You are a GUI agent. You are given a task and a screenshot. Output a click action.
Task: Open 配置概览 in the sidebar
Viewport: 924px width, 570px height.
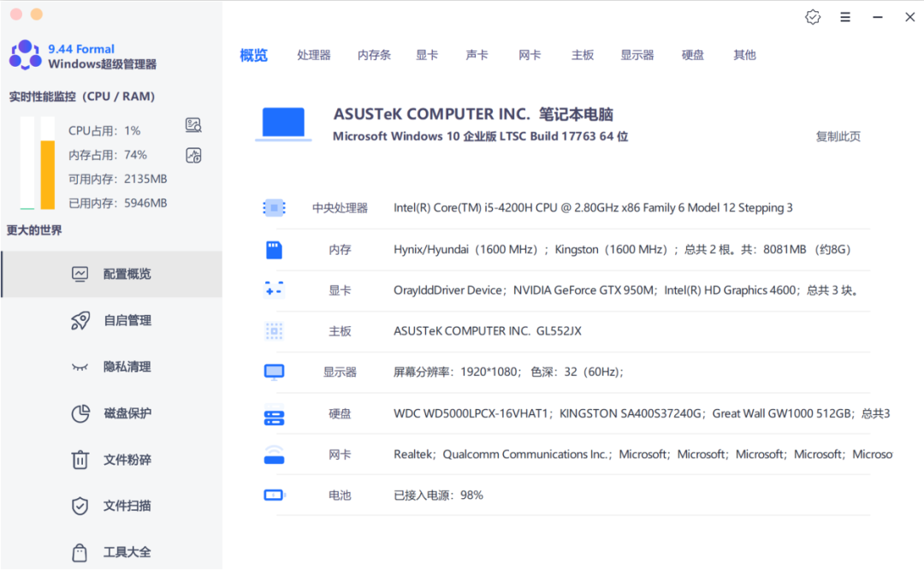(x=112, y=274)
